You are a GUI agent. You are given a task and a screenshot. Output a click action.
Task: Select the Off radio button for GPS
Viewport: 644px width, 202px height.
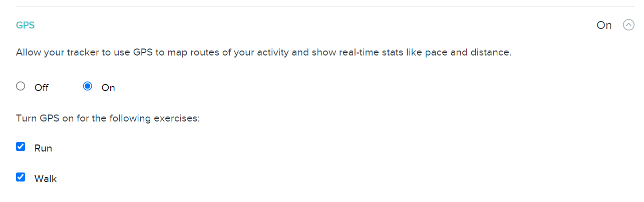21,86
